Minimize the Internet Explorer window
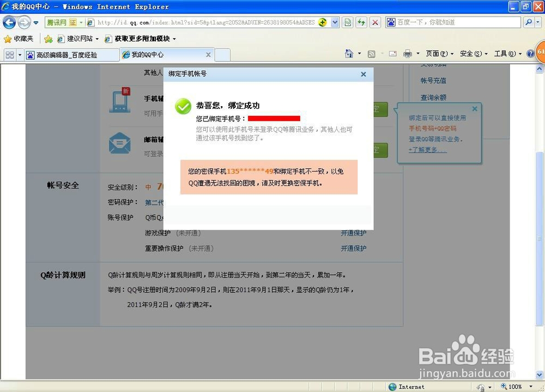This screenshot has width=545, height=392. 514,6
